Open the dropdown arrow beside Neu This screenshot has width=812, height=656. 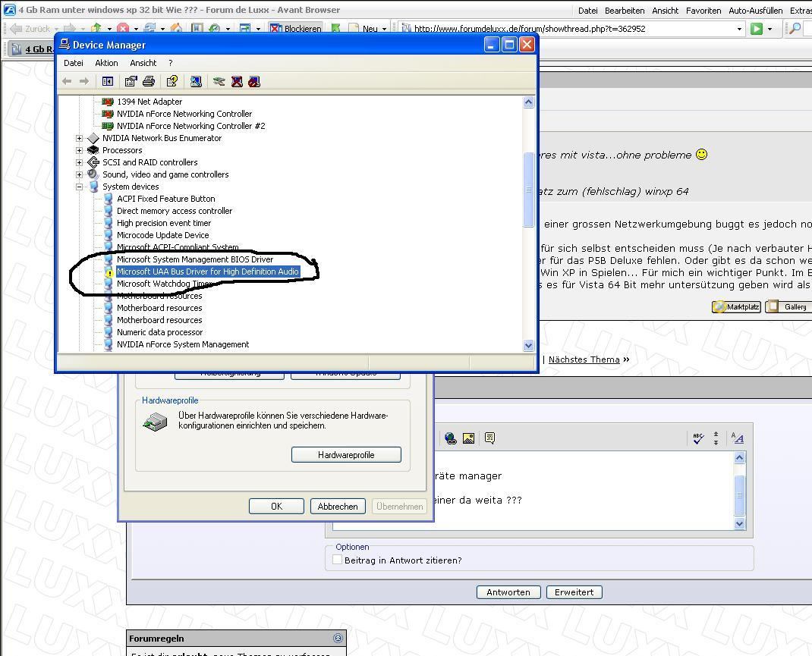click(x=384, y=29)
